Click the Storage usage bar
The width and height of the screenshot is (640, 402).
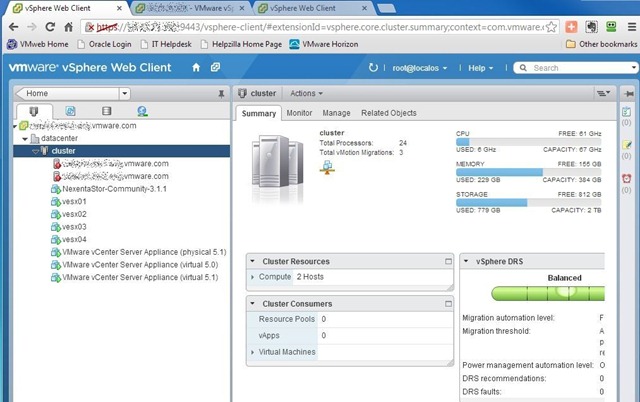click(528, 202)
